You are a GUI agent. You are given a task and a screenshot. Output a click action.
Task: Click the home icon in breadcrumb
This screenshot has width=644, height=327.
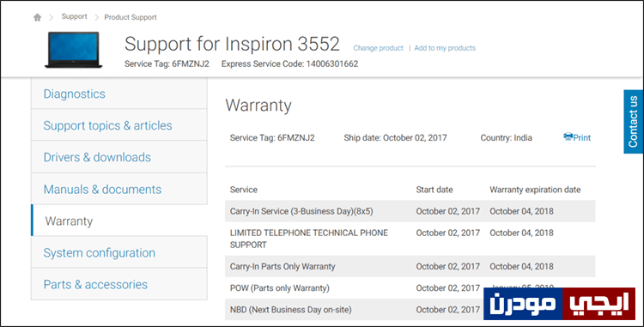38,17
